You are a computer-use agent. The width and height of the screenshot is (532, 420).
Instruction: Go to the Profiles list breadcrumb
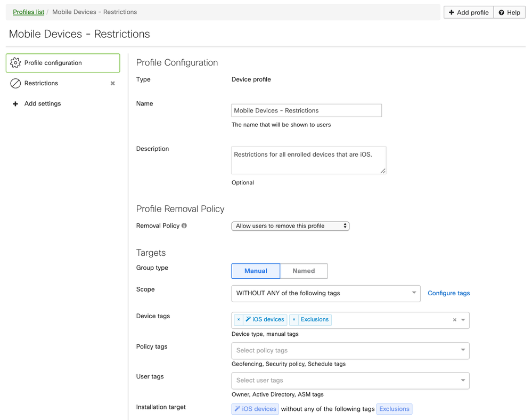(x=28, y=12)
